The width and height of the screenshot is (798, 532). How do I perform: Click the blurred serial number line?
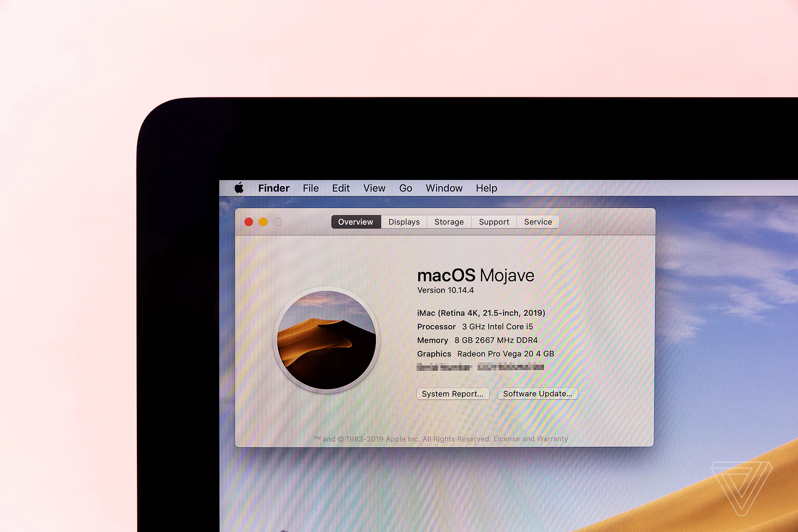click(x=480, y=367)
